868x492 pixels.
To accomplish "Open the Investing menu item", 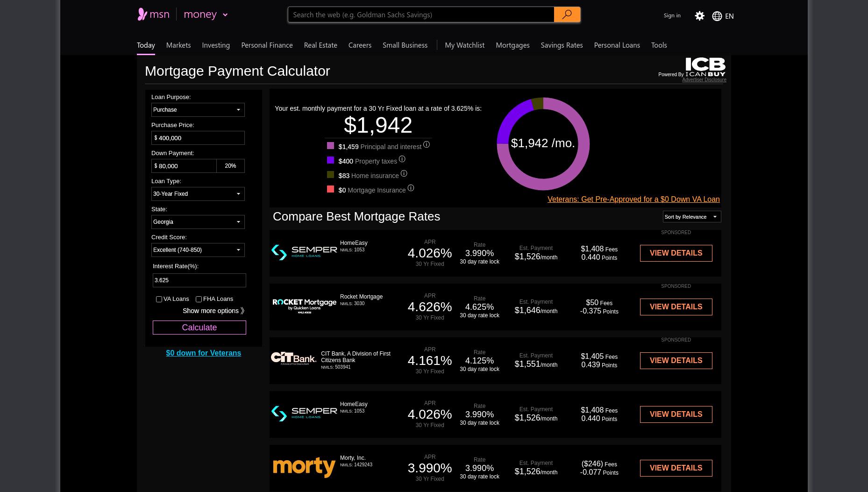I will [x=216, y=45].
